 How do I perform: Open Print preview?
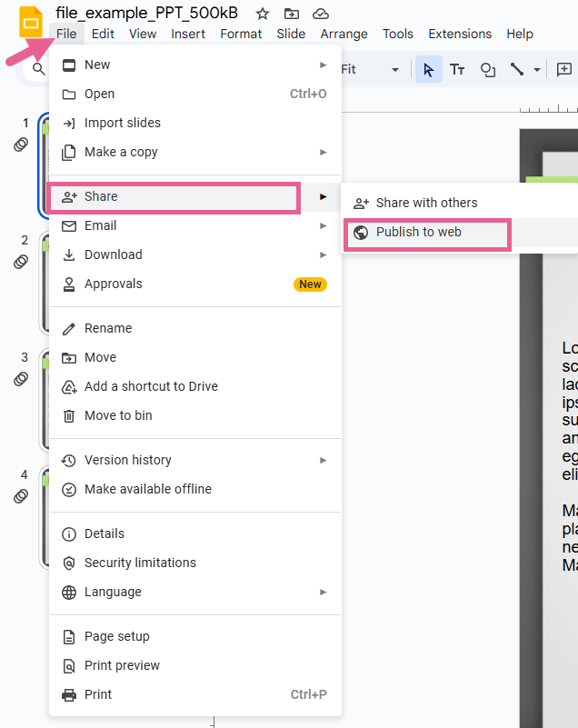(122, 665)
